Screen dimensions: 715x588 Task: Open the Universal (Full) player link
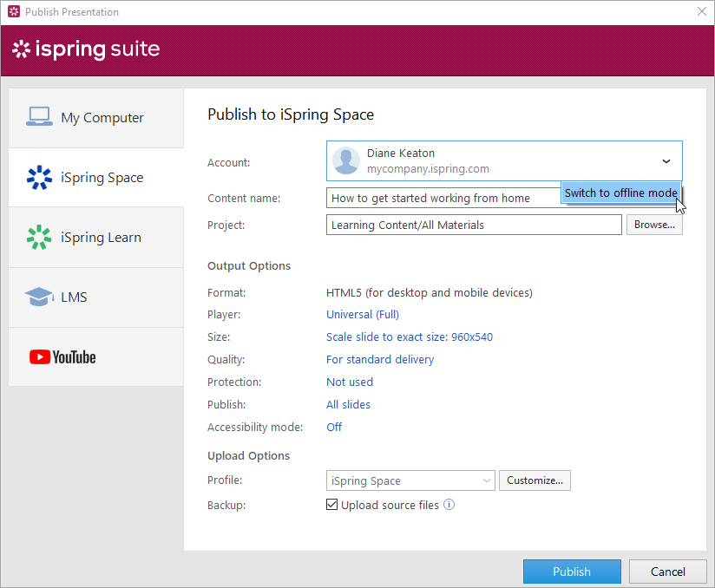pyautogui.click(x=363, y=314)
